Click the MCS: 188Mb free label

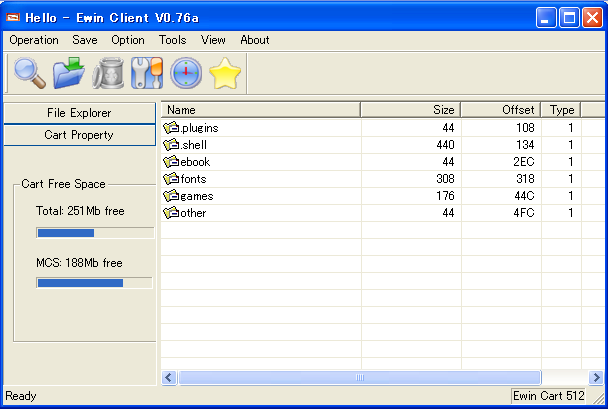pyautogui.click(x=79, y=263)
